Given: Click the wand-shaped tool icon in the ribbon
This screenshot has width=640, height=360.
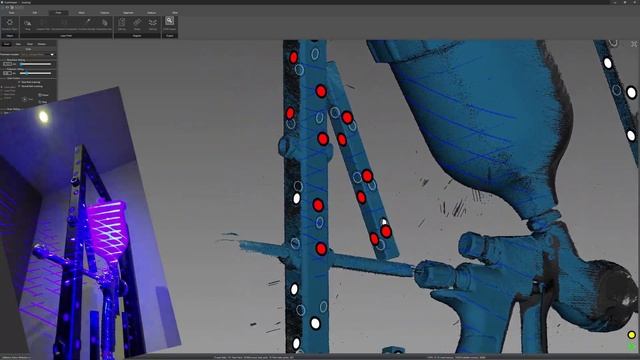Looking at the screenshot, I should pos(87,22).
